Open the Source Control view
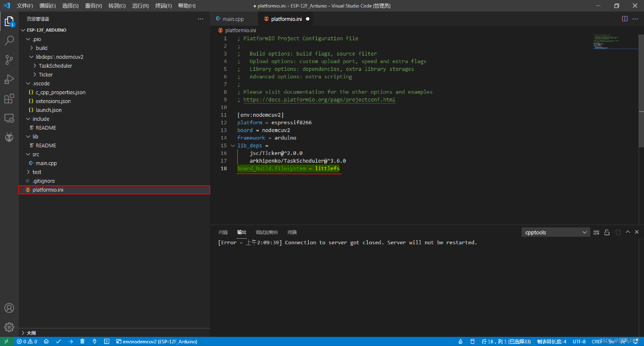Image resolution: width=644 pixels, height=346 pixels. 9,60
